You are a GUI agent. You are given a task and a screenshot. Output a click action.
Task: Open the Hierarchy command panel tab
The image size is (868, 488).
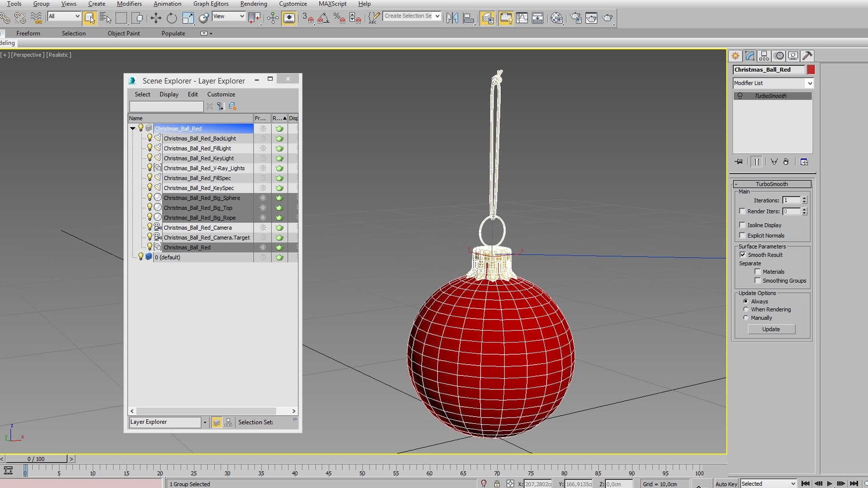[764, 56]
